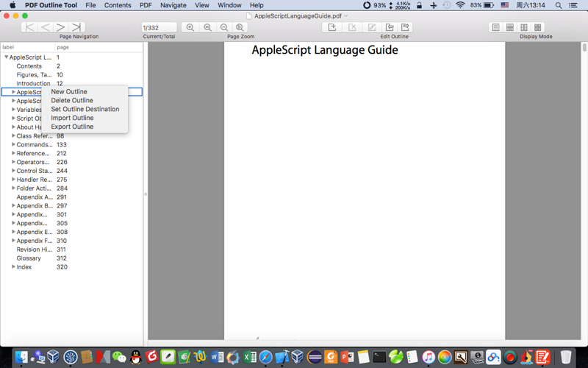
Task: Click the zoom-to-fit magnifier icon
Action: 240,27
